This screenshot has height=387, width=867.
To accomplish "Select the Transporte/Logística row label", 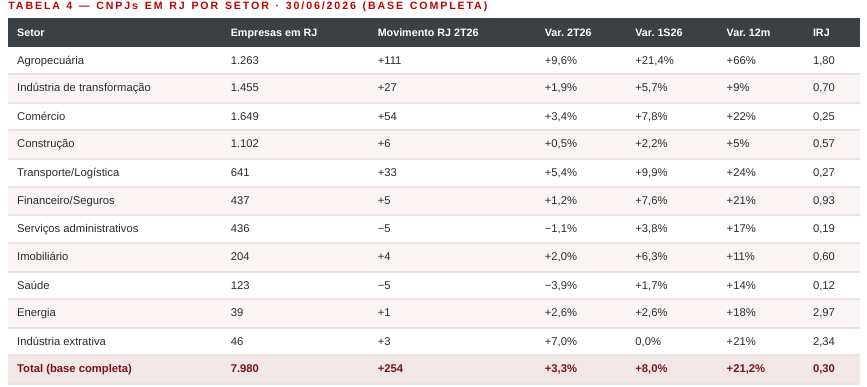I will pos(68,172).
